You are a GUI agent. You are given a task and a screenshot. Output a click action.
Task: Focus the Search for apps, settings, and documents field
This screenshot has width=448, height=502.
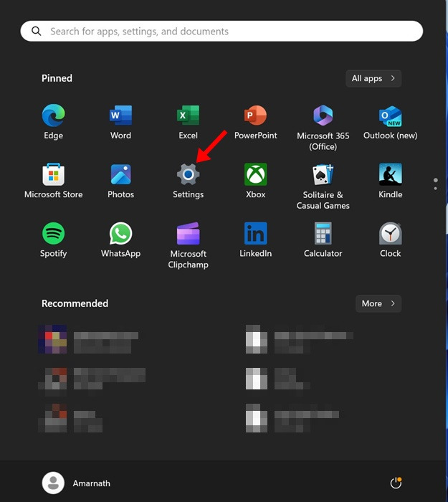(221, 31)
